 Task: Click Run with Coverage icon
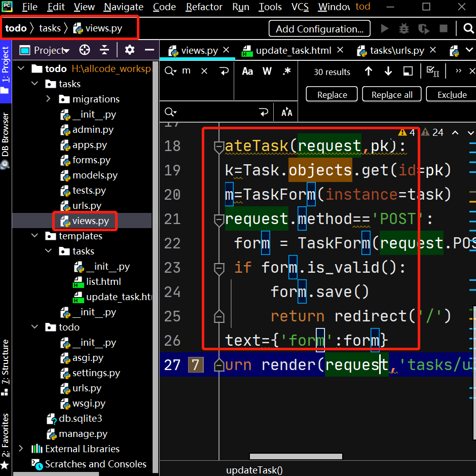coord(423,28)
